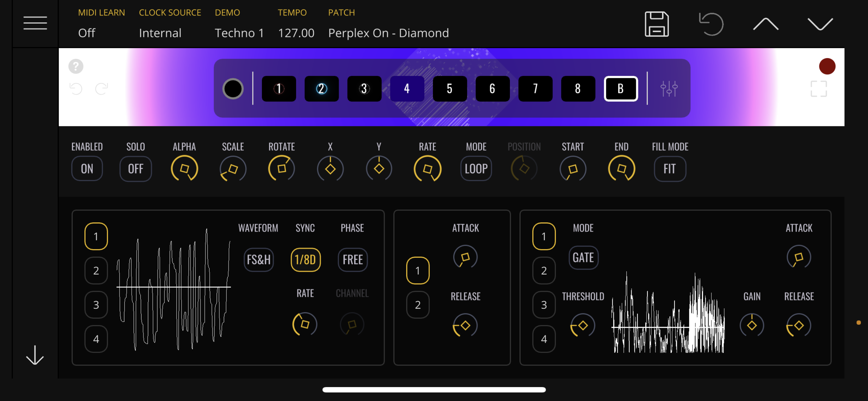The image size is (868, 401).
Task: Go to previous patch with up chevron
Action: (766, 24)
